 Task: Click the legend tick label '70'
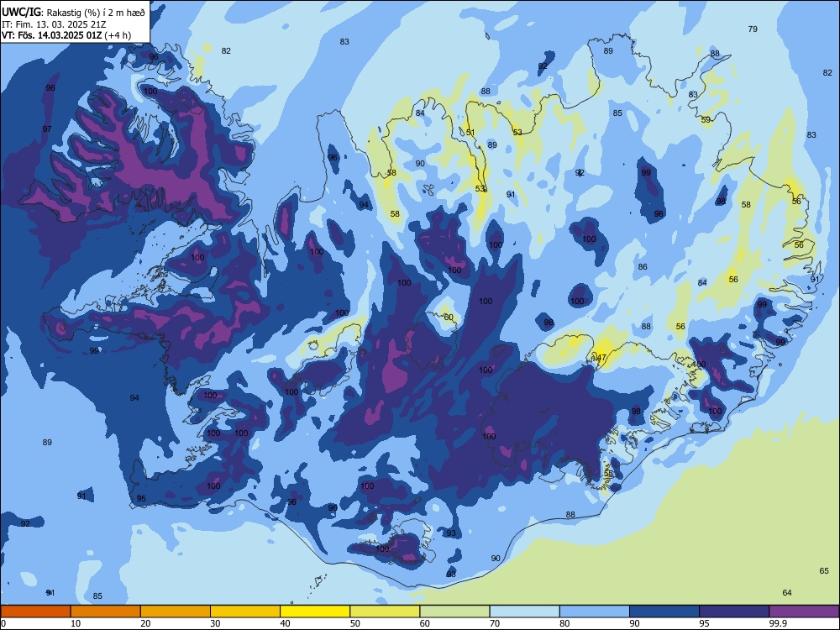(x=495, y=623)
